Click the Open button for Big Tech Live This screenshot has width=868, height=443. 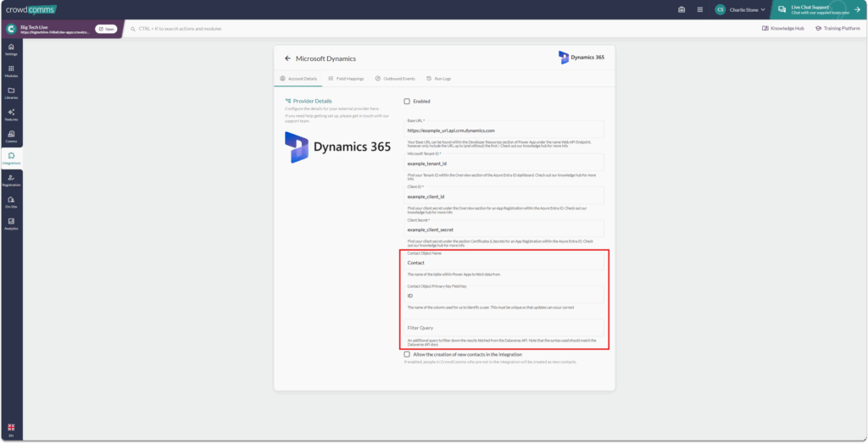(106, 28)
